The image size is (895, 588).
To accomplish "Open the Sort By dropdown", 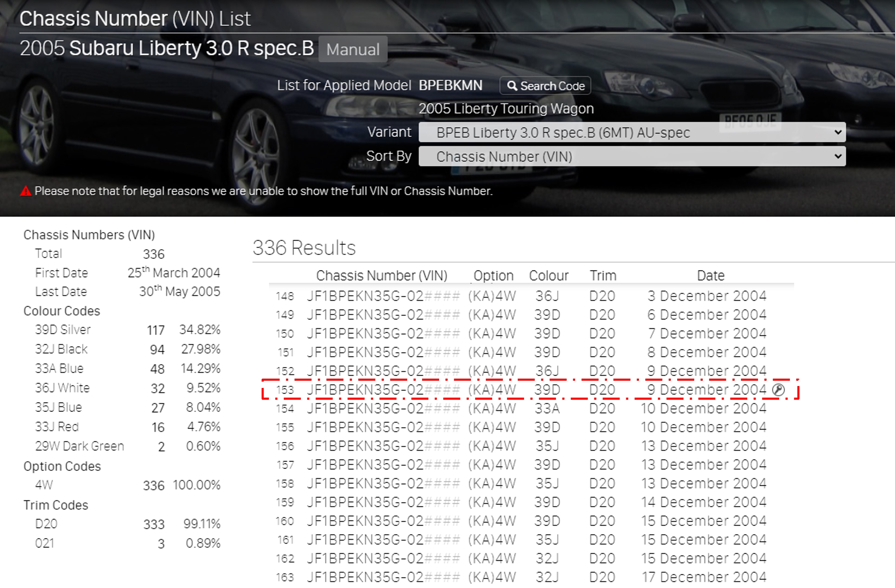I will tap(632, 157).
